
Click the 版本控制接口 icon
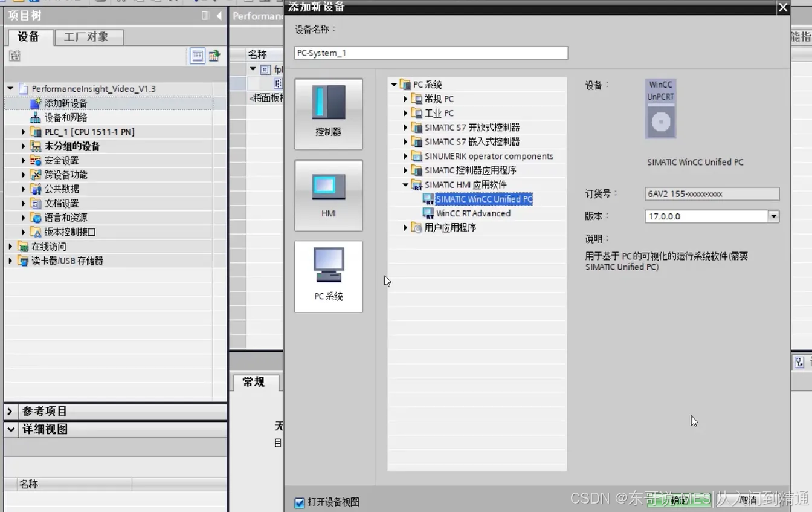pos(36,232)
